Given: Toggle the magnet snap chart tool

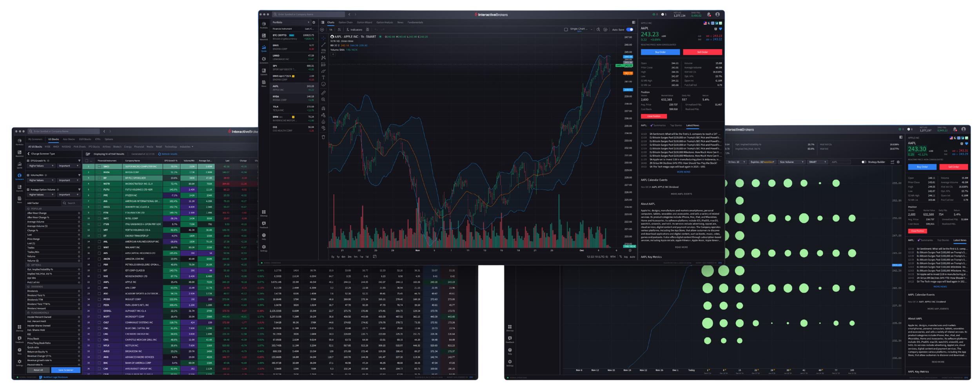Looking at the screenshot, I should pos(323,109).
